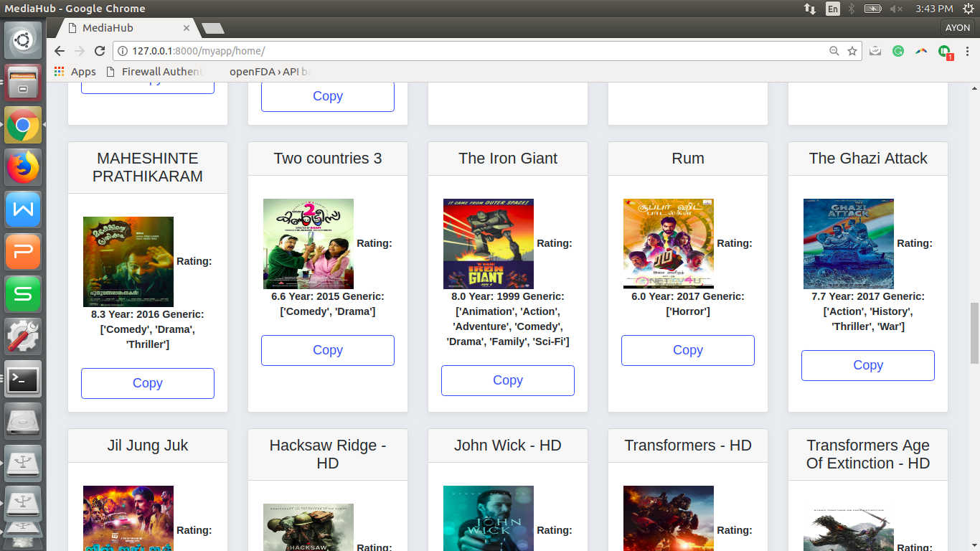The image size is (980, 551).
Task: Launch Terminal from the dock
Action: click(x=23, y=379)
